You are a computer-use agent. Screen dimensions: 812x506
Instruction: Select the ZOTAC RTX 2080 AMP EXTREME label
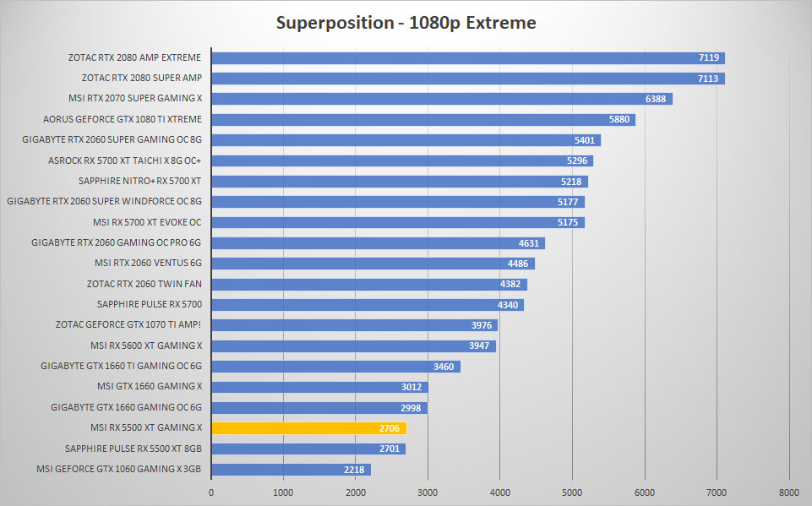coord(134,57)
